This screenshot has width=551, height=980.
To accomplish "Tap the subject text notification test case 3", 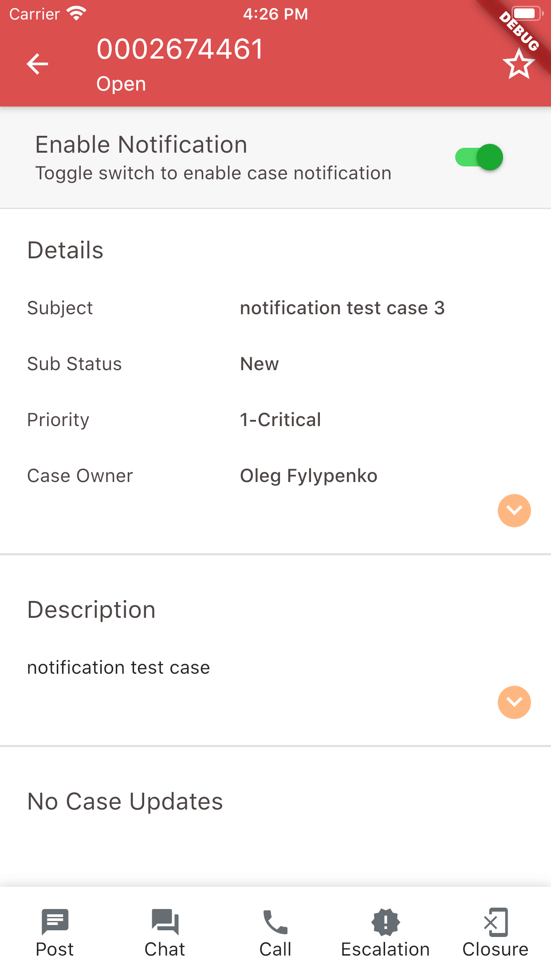I will click(342, 308).
